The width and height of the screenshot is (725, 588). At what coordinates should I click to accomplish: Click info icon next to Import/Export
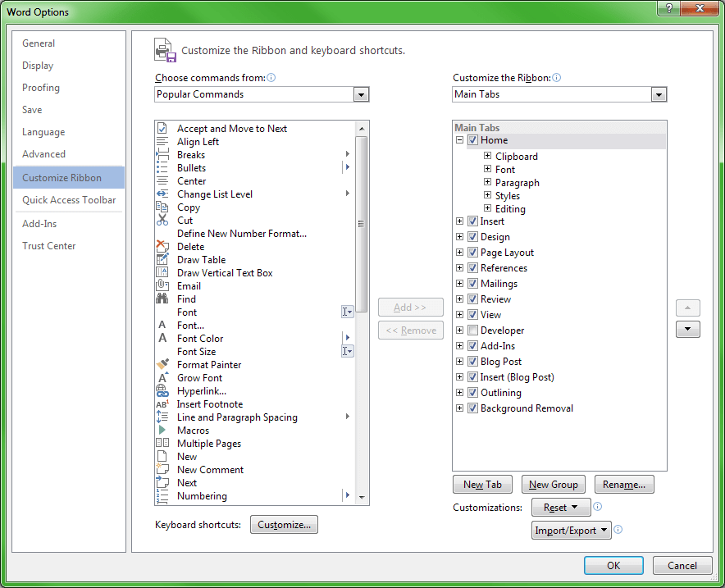[618, 529]
